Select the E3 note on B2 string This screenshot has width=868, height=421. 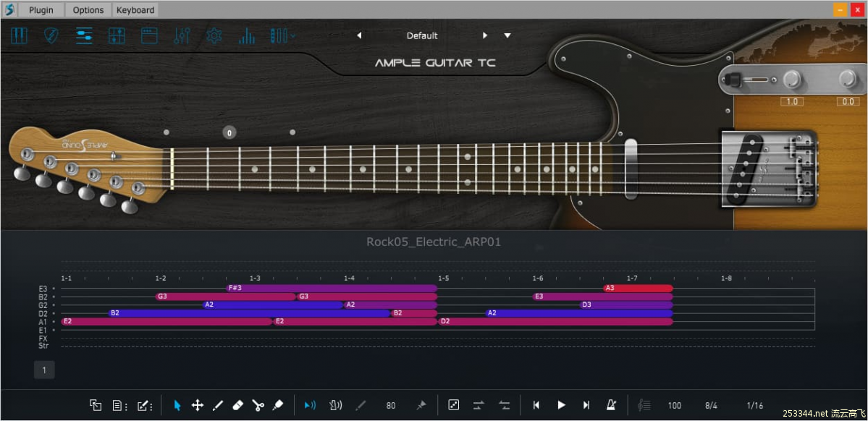tap(603, 297)
